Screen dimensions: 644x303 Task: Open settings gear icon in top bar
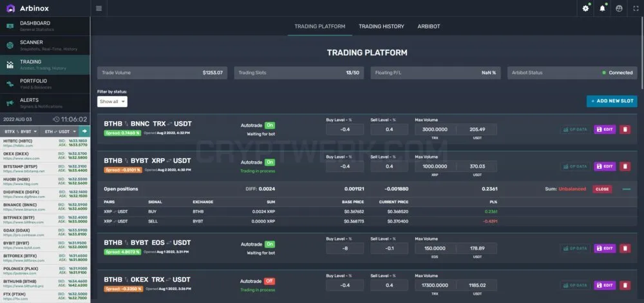(585, 8)
